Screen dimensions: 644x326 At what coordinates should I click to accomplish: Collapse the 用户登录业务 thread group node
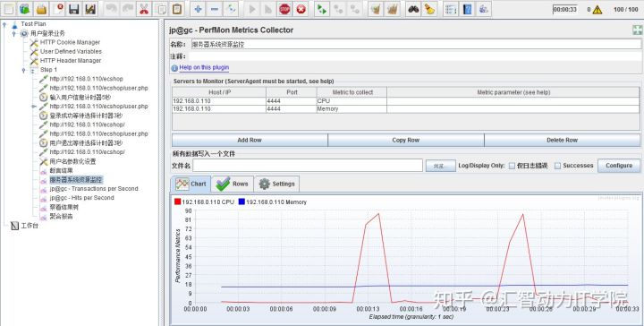14,33
